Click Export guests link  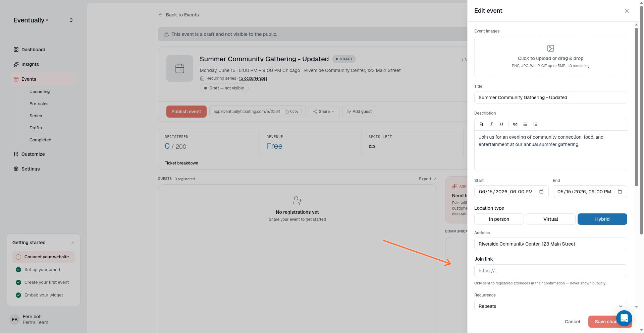[428, 179]
